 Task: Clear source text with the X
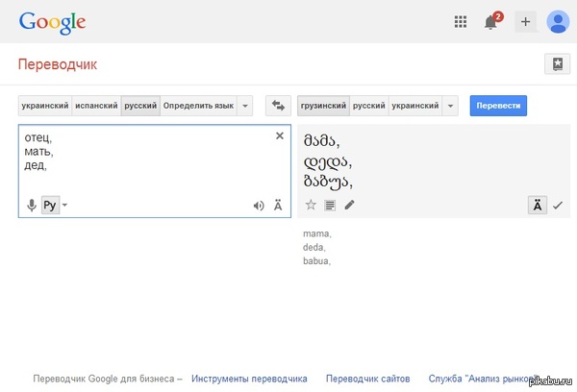tap(280, 136)
